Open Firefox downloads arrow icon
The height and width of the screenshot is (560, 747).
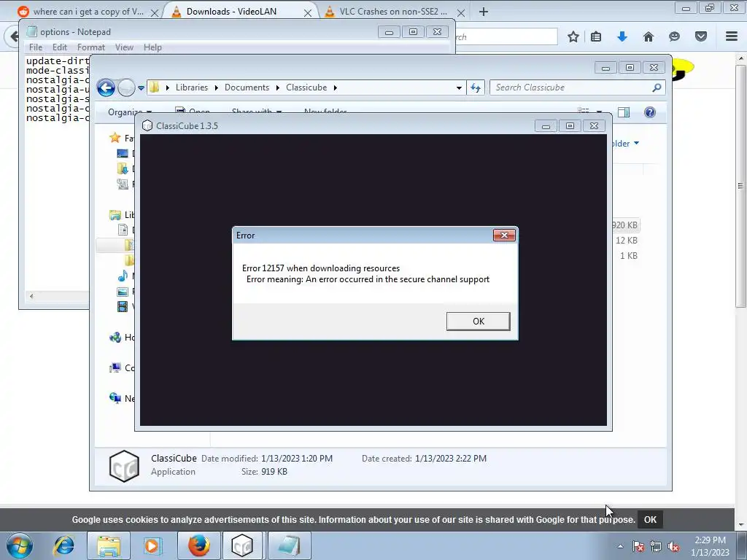(x=622, y=36)
